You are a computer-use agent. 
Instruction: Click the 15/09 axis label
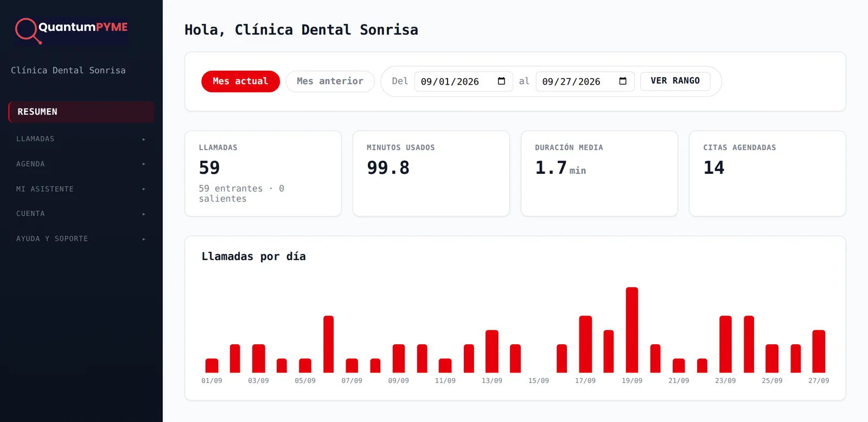539,381
